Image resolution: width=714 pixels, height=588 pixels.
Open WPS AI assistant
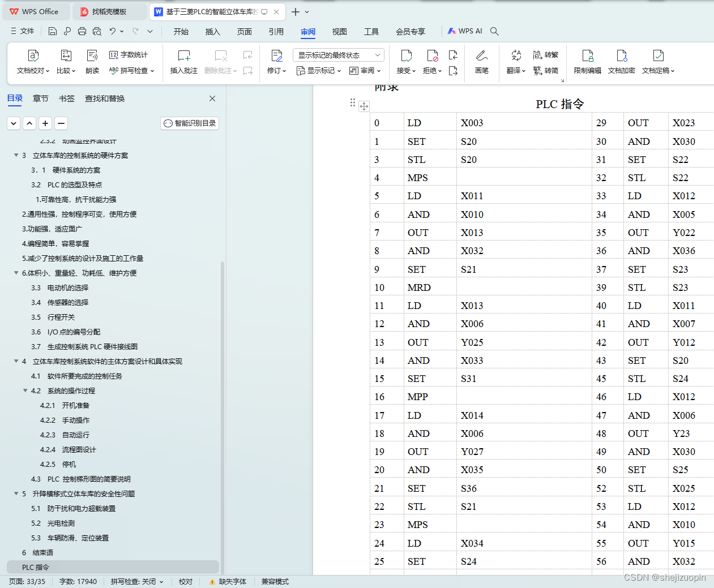tap(465, 31)
